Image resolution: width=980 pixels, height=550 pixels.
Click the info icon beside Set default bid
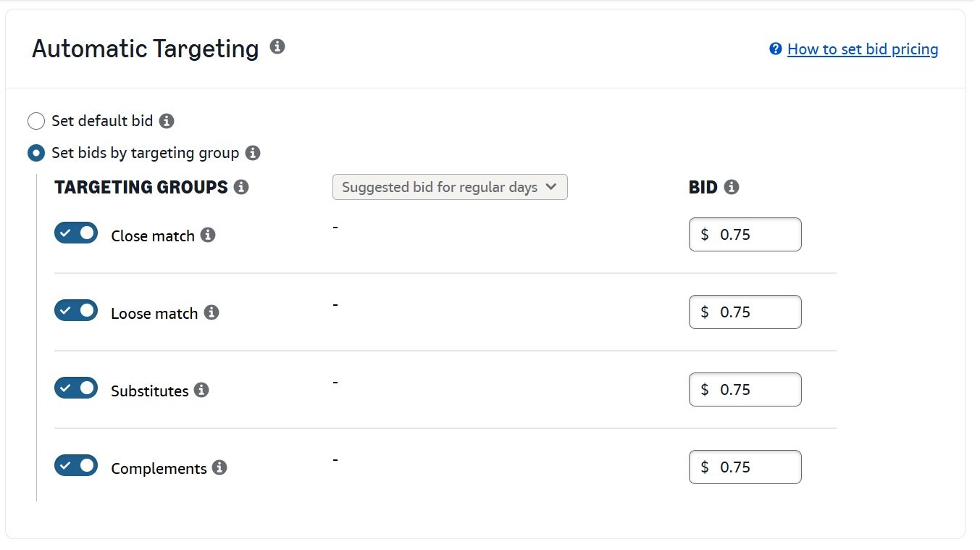(167, 122)
